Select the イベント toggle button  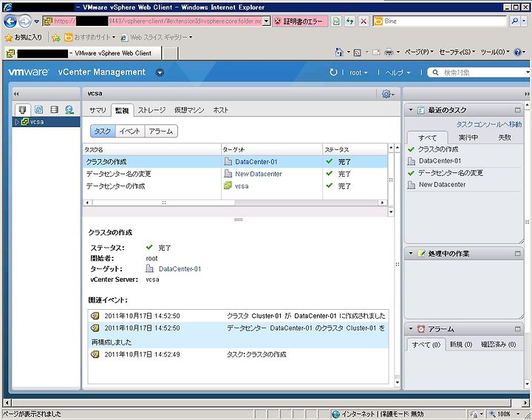[130, 131]
